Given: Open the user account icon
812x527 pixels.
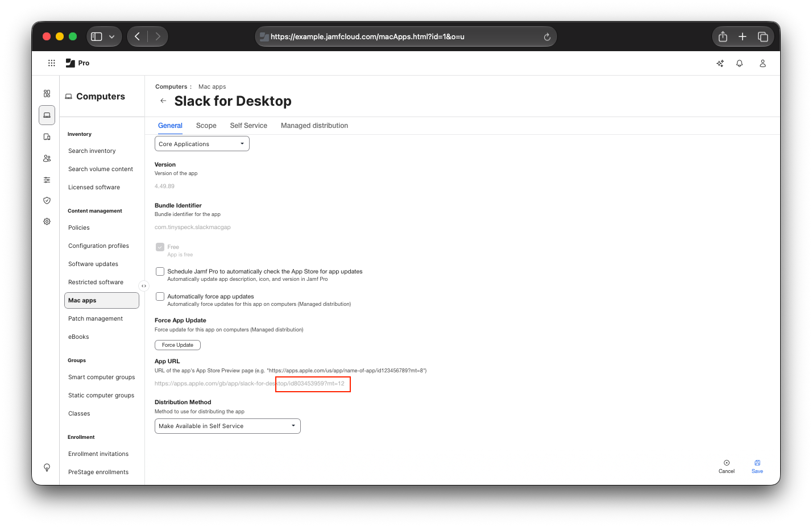Looking at the screenshot, I should [763, 63].
